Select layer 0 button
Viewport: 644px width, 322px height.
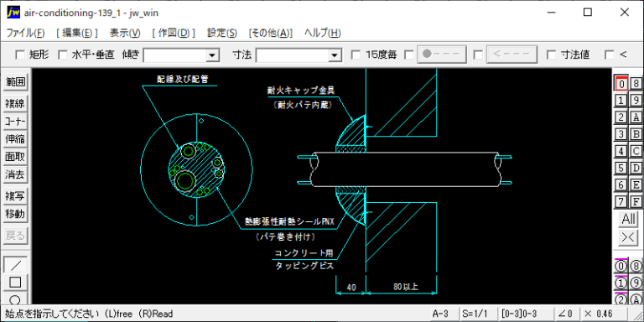621,83
